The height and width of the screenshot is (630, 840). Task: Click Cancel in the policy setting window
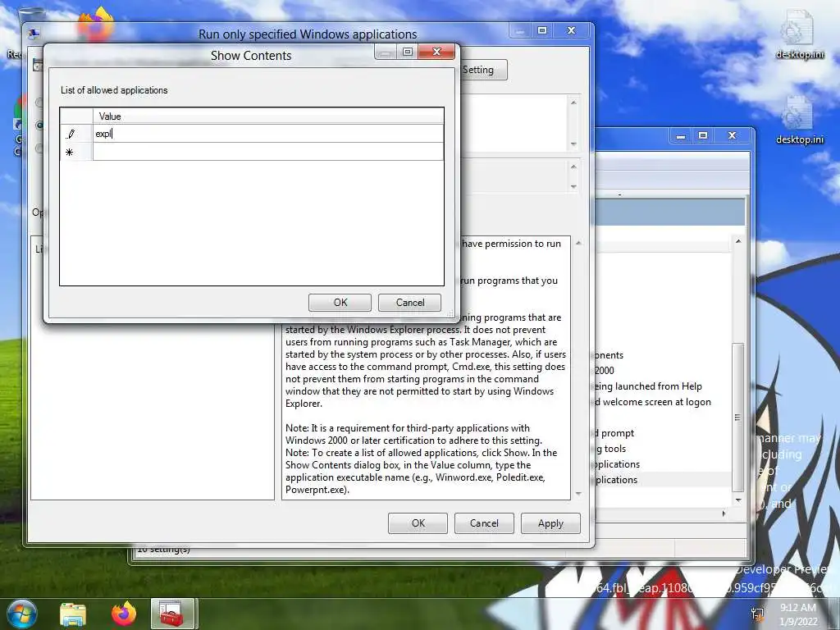coord(484,523)
